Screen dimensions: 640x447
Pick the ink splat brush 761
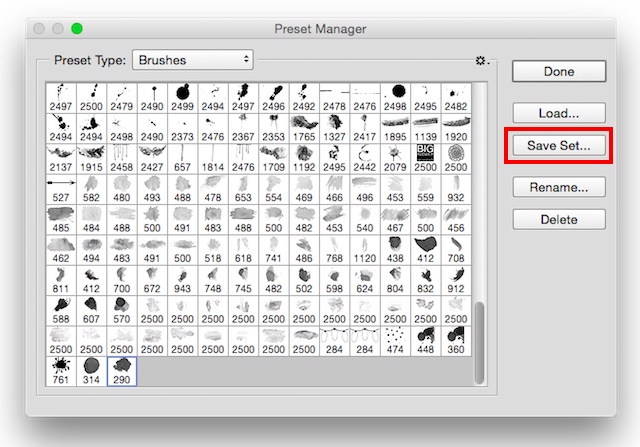[x=62, y=371]
